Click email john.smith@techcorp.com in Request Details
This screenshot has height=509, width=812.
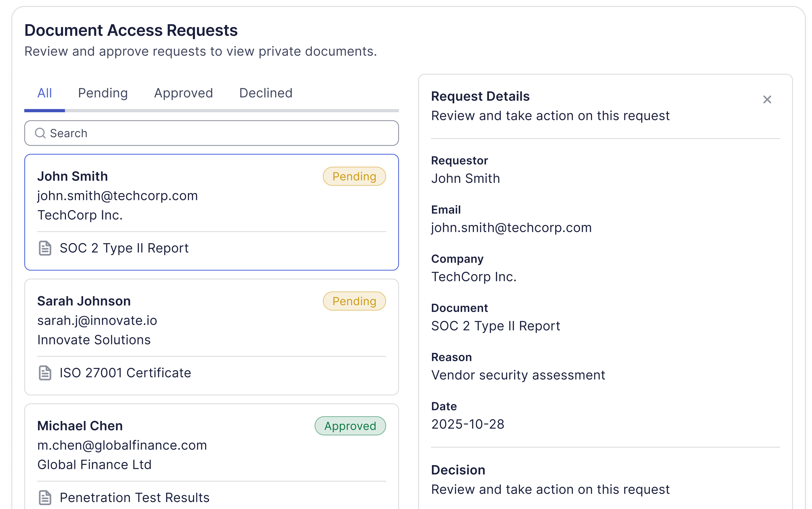click(511, 228)
